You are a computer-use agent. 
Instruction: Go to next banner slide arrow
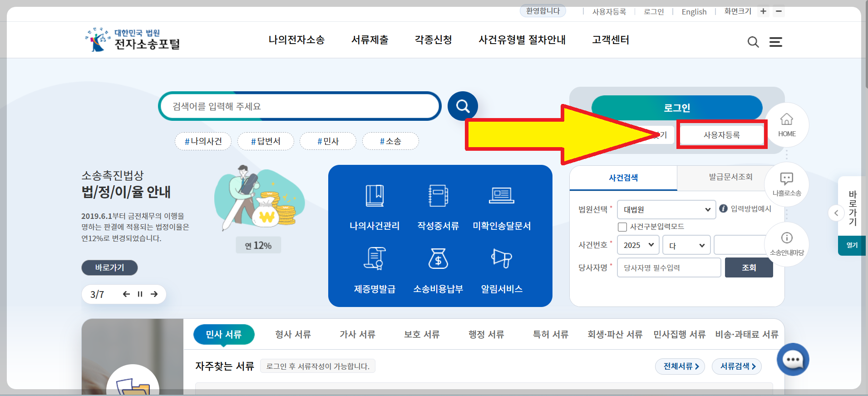[154, 294]
